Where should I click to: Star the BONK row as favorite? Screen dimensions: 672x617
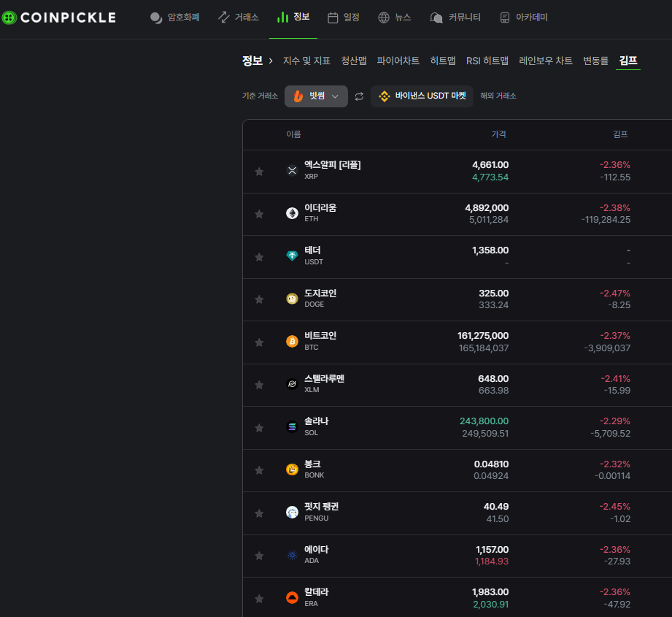259,470
